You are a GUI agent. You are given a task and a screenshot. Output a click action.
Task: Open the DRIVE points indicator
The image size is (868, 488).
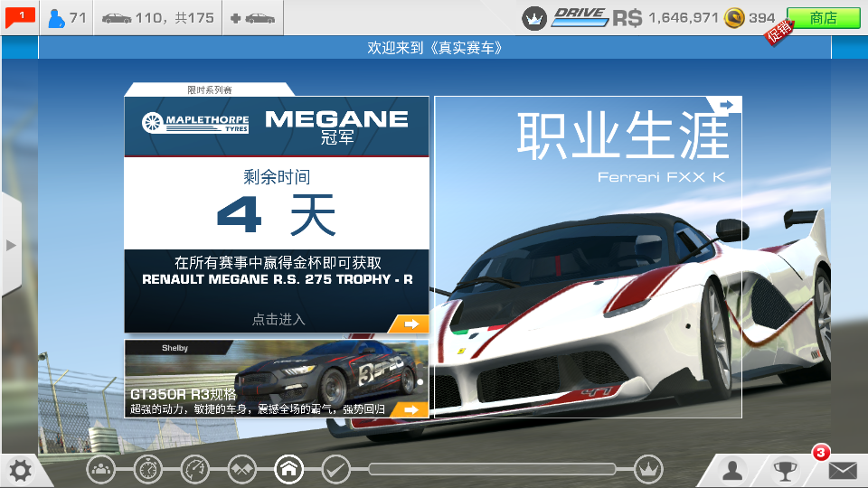tap(580, 17)
